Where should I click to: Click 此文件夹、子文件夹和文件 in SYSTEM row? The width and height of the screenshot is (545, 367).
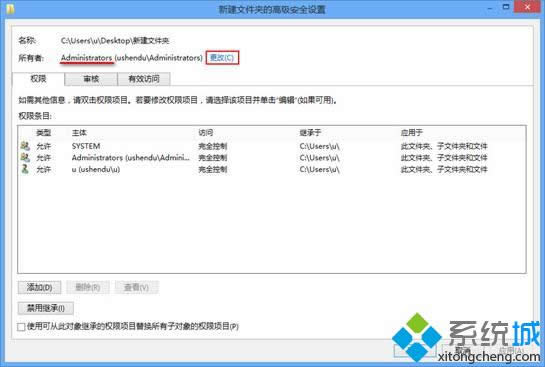[444, 146]
